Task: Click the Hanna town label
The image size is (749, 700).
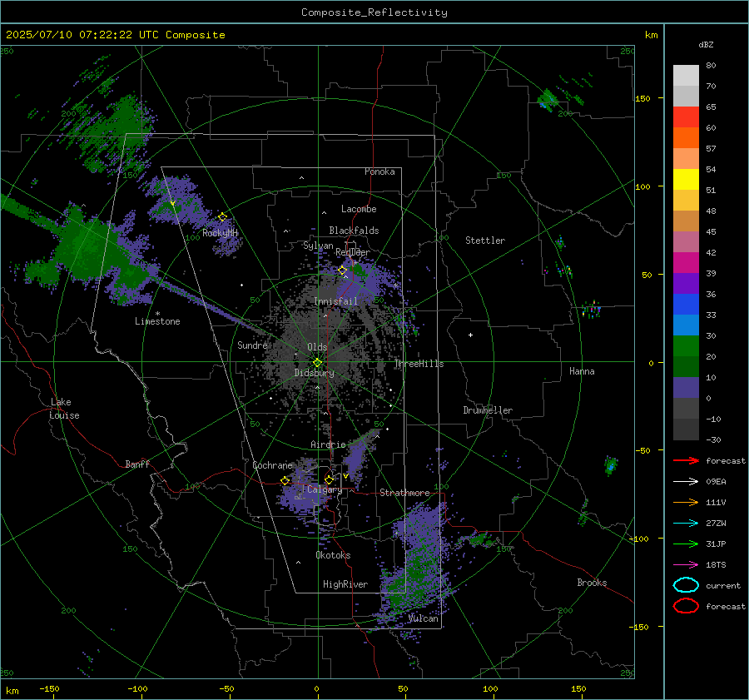Action: (x=582, y=371)
